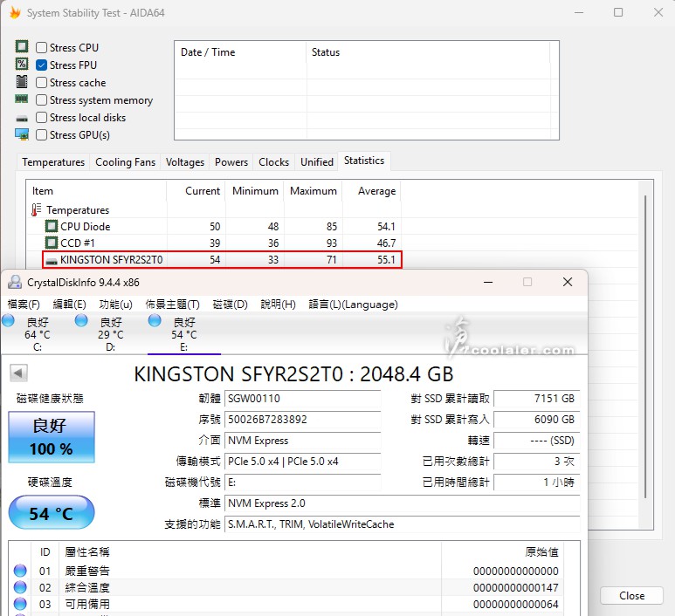Click the GPU monitor icon

coord(22,134)
